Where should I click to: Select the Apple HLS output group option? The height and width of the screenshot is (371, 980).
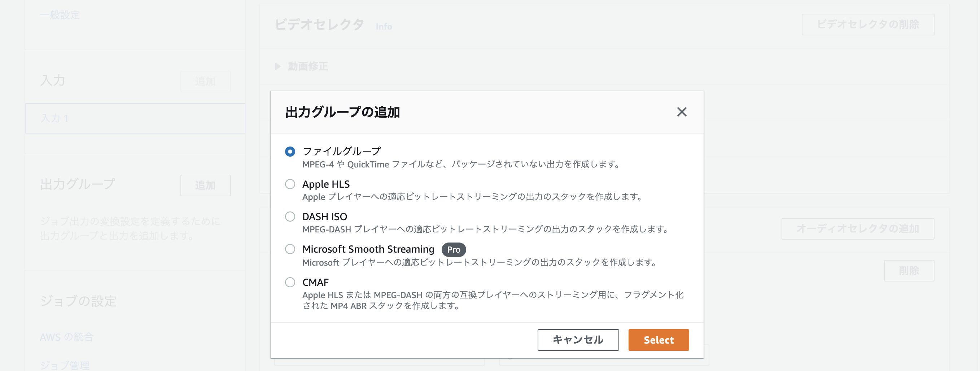tap(290, 184)
